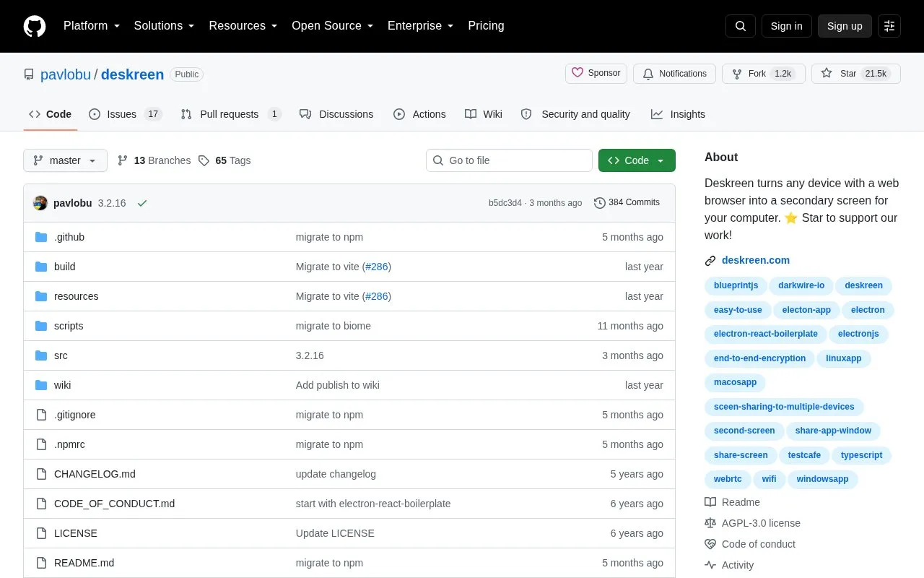Open the Readme book link
The width and height of the screenshot is (924, 578).
(733, 502)
